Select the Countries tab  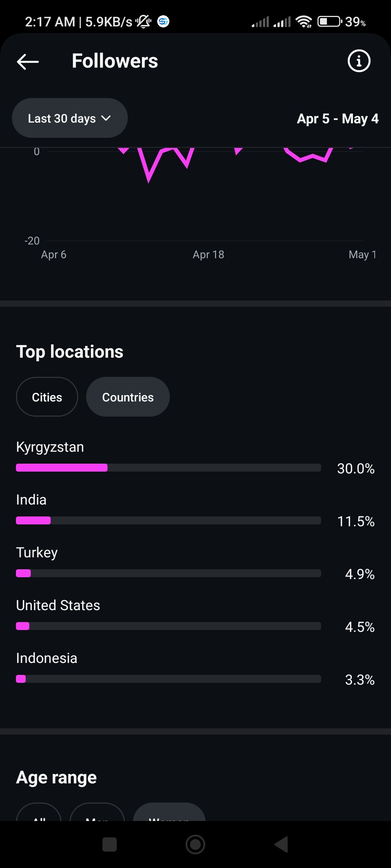[128, 397]
